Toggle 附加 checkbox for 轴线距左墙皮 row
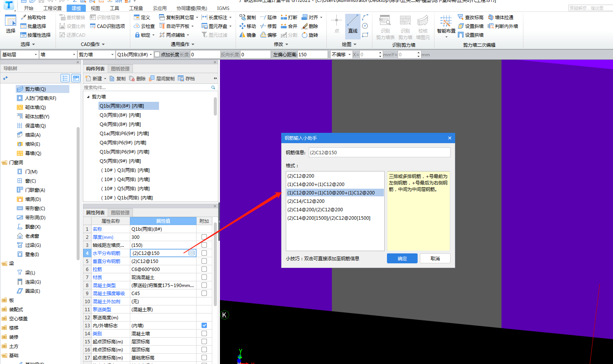 [204, 245]
